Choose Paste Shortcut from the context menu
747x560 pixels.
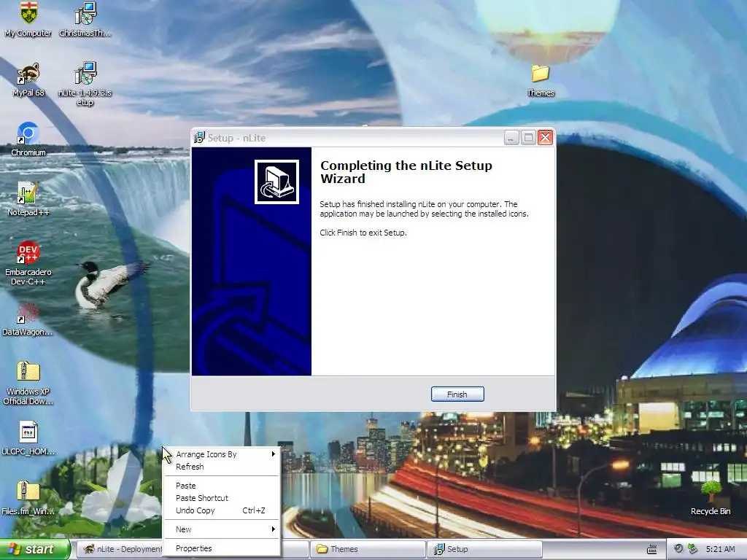(x=222, y=498)
